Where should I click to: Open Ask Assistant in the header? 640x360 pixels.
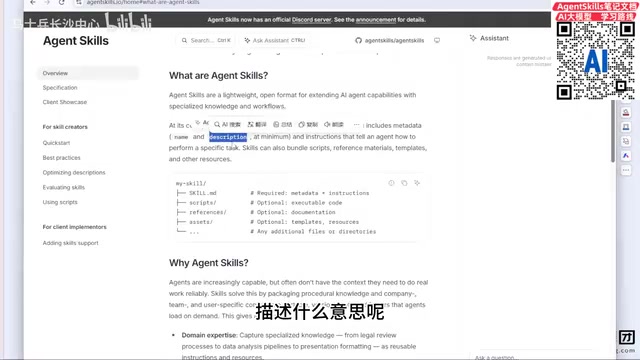coord(275,40)
